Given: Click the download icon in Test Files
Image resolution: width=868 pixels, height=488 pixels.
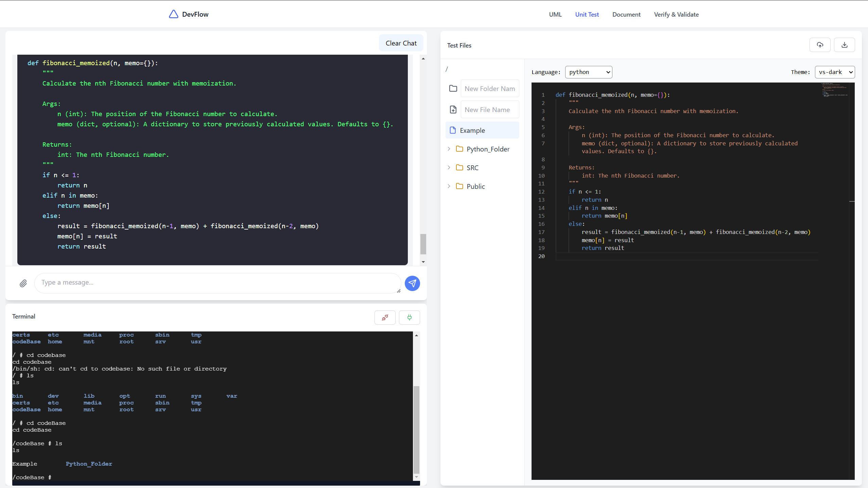Looking at the screenshot, I should pyautogui.click(x=844, y=45).
